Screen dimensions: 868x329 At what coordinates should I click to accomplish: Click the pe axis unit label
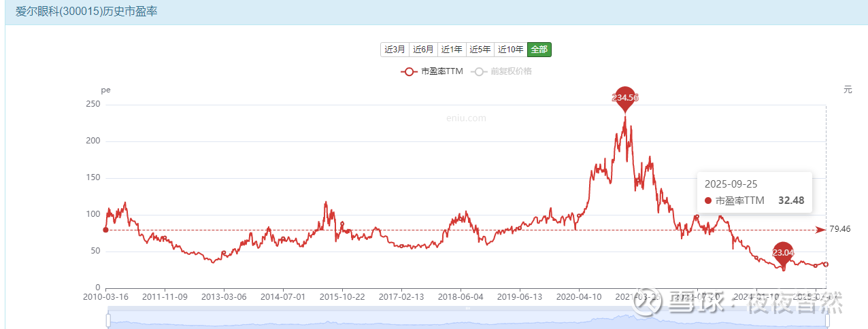[105, 90]
